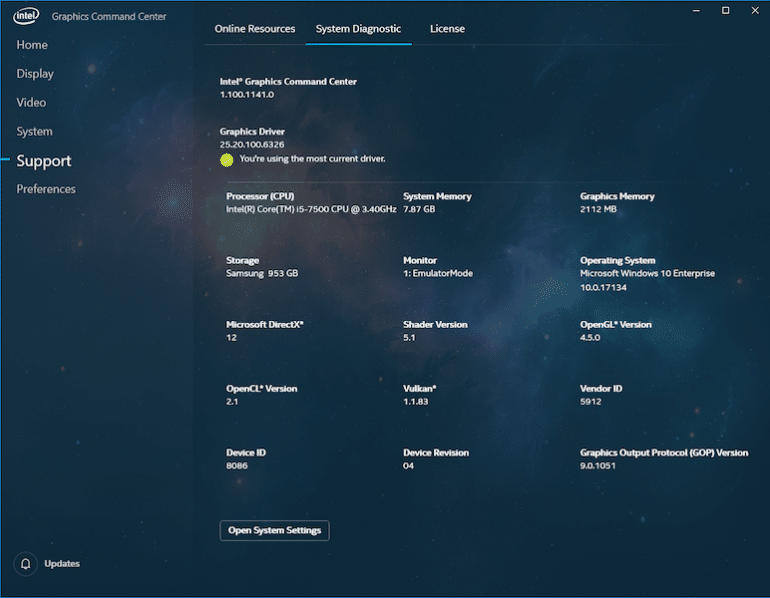Open Preferences from the sidebar
Screen dimensions: 770x598
point(46,189)
